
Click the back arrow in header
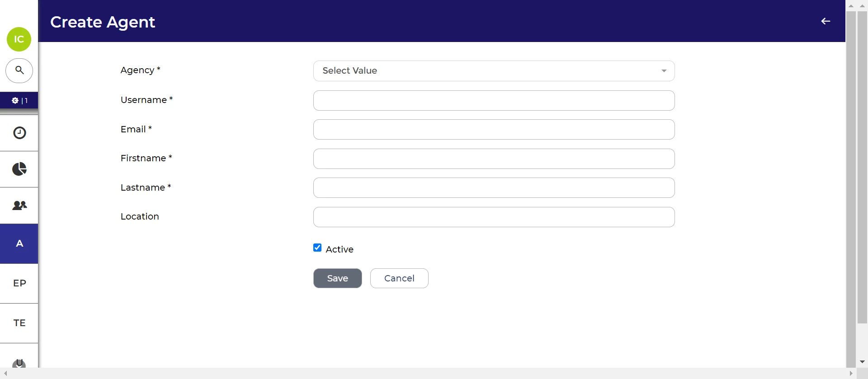(826, 21)
